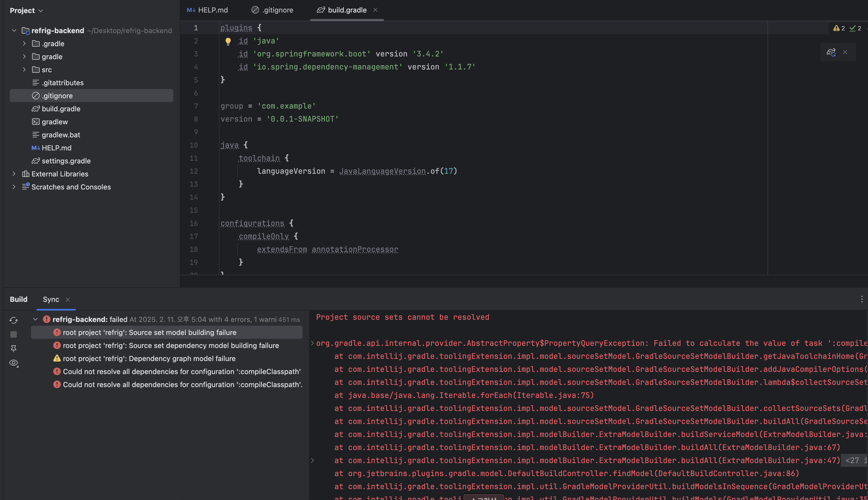
Task: Close the build.gradle editor tab
Action: click(375, 10)
